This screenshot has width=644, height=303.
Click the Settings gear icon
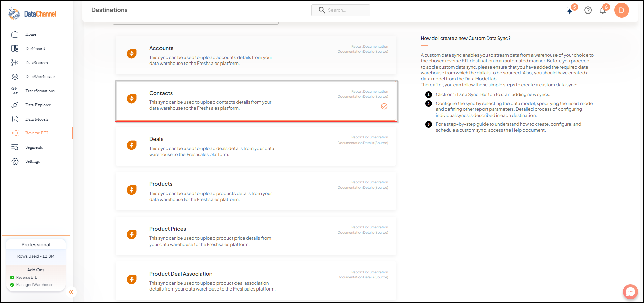click(15, 161)
